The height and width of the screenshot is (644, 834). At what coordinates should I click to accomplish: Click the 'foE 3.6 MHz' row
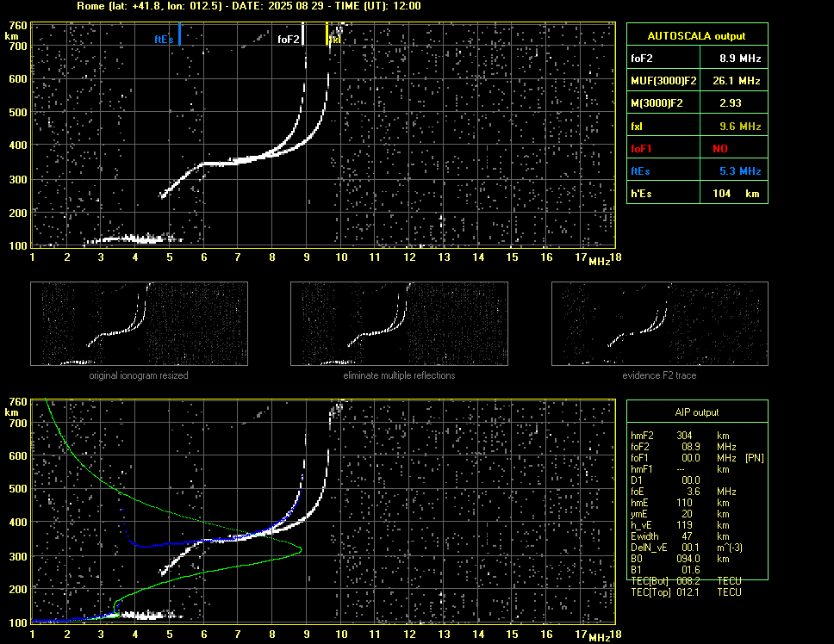683,492
